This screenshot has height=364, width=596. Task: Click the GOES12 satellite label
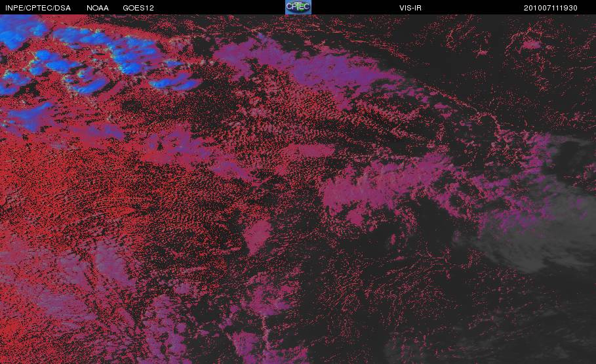pyautogui.click(x=138, y=8)
